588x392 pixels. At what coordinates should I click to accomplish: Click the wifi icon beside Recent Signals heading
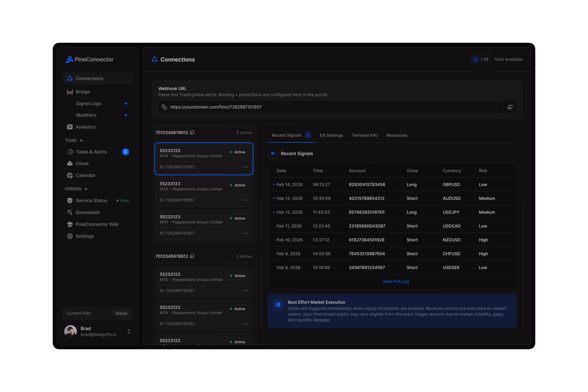[273, 154]
